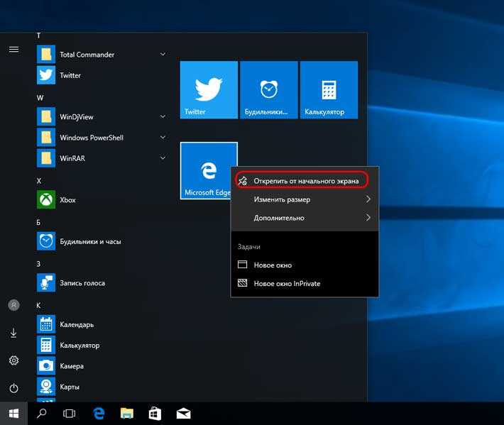Click the Запись голоса label text

pyautogui.click(x=82, y=282)
